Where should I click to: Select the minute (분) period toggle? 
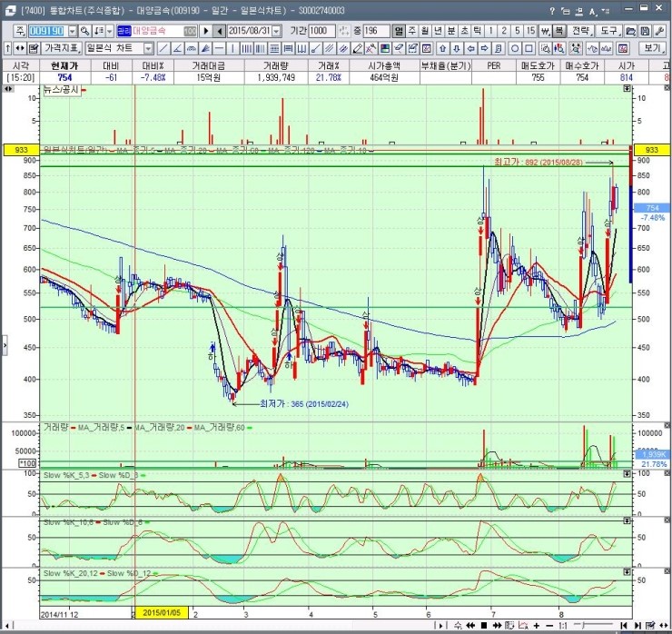(x=451, y=31)
